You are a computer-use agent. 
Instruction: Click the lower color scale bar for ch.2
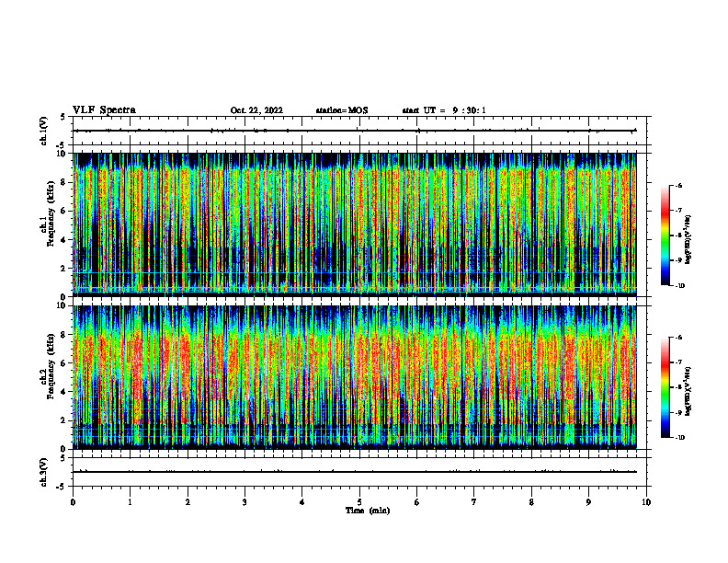[x=665, y=387]
